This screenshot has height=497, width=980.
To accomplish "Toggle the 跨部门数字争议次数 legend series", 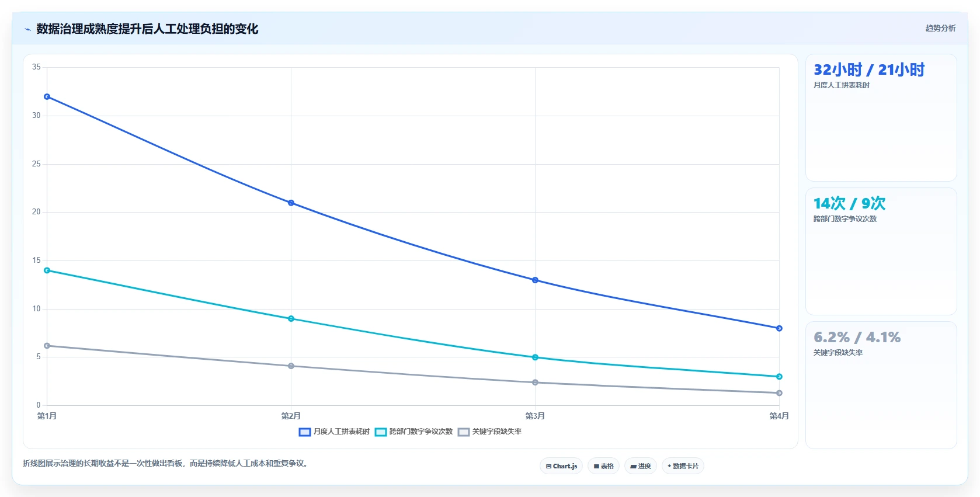I will [413, 432].
